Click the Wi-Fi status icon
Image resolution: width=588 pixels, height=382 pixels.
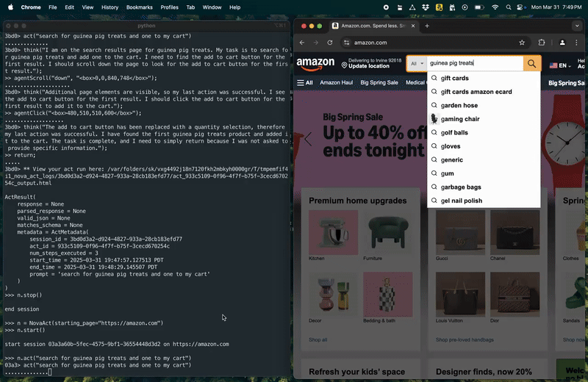pyautogui.click(x=495, y=7)
